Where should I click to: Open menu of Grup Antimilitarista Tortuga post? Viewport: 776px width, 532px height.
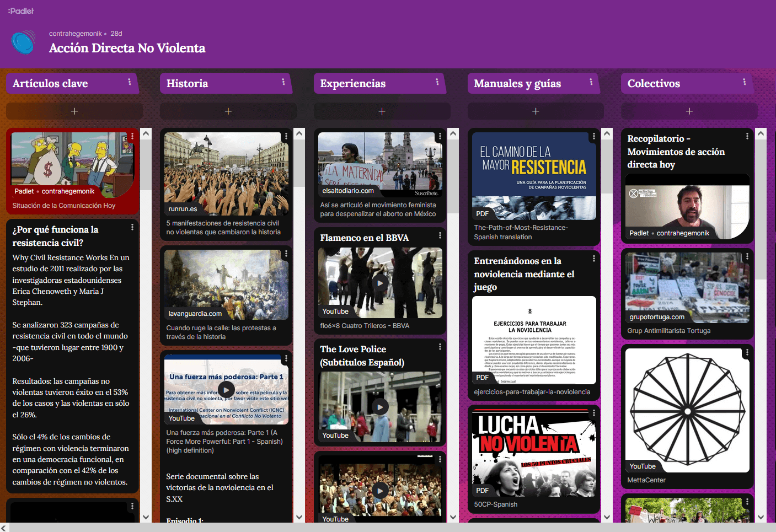(x=747, y=256)
